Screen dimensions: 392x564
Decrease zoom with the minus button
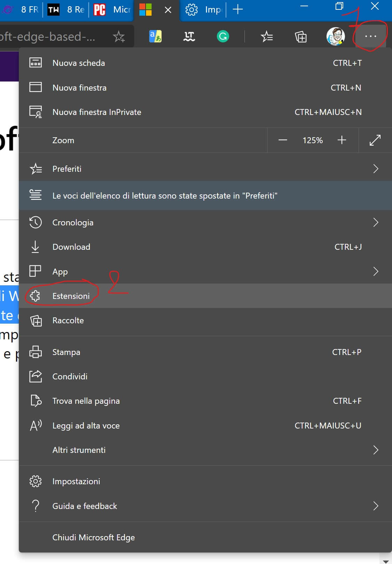point(283,140)
